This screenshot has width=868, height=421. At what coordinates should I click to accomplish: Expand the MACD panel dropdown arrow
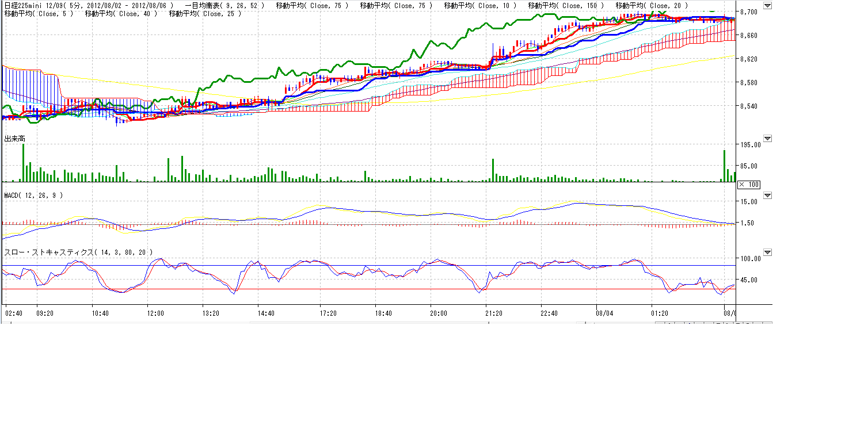pyautogui.click(x=767, y=196)
